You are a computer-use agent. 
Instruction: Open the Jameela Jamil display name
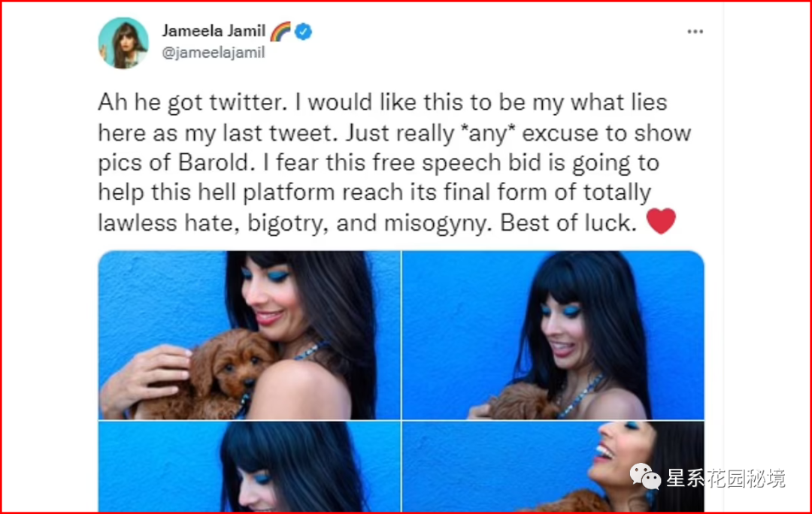214,31
